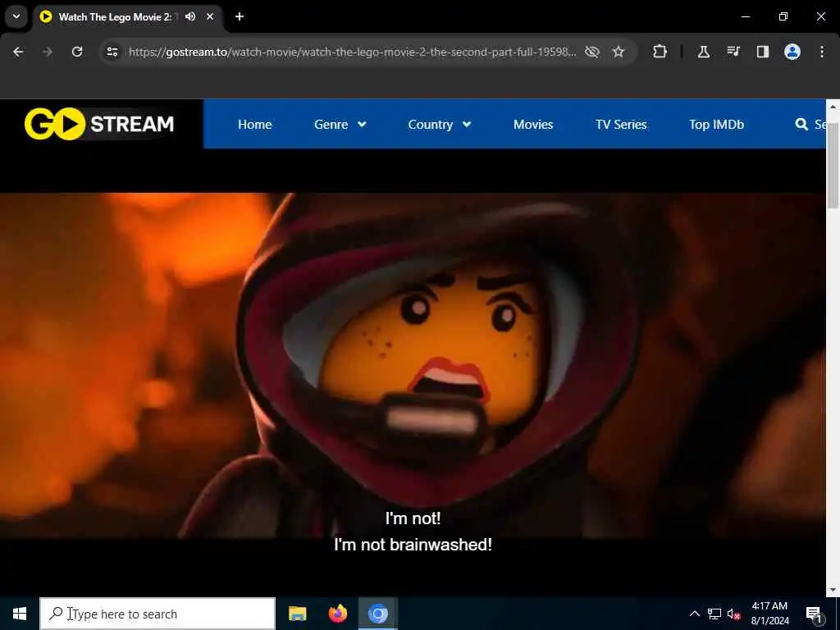This screenshot has width=840, height=630.
Task: Open a new browser tab
Action: (240, 16)
